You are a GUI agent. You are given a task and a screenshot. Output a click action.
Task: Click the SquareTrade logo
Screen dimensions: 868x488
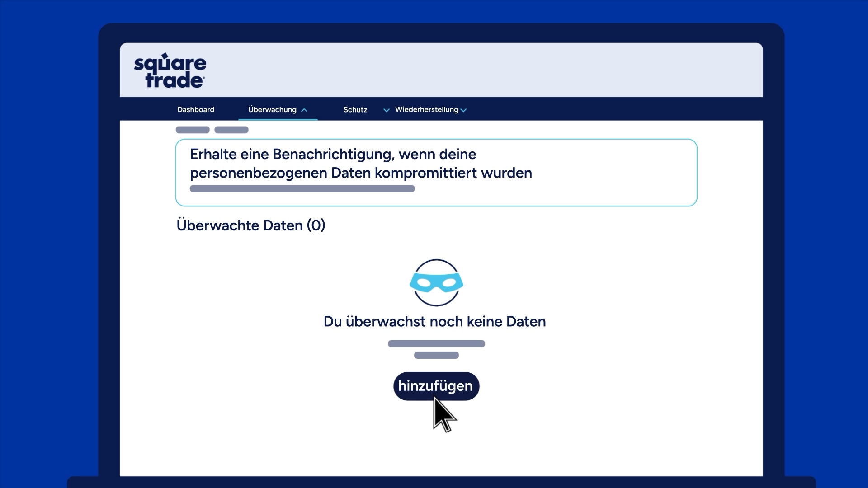point(170,70)
